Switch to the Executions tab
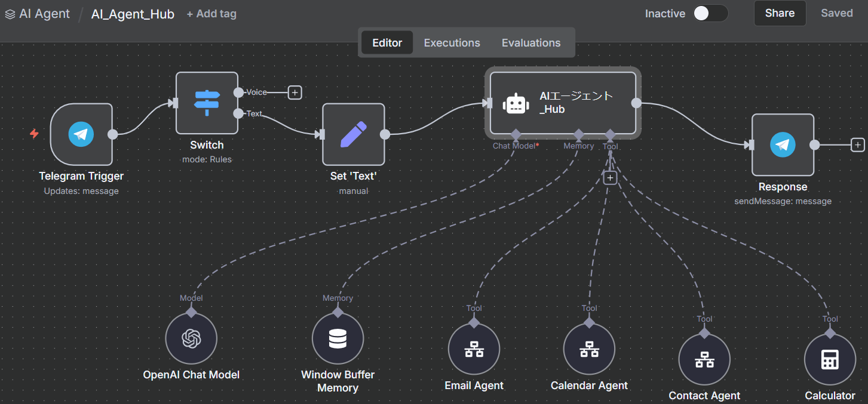 (452, 43)
